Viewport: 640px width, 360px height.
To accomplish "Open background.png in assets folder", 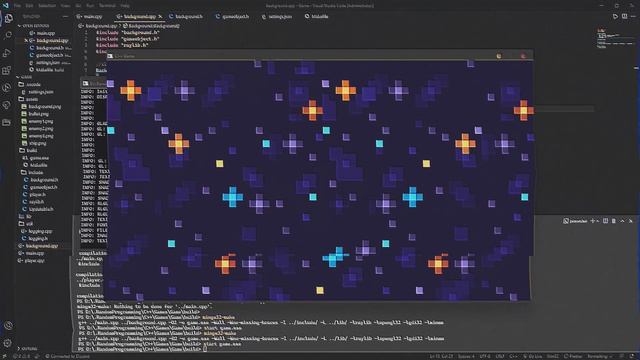I will 41,107.
